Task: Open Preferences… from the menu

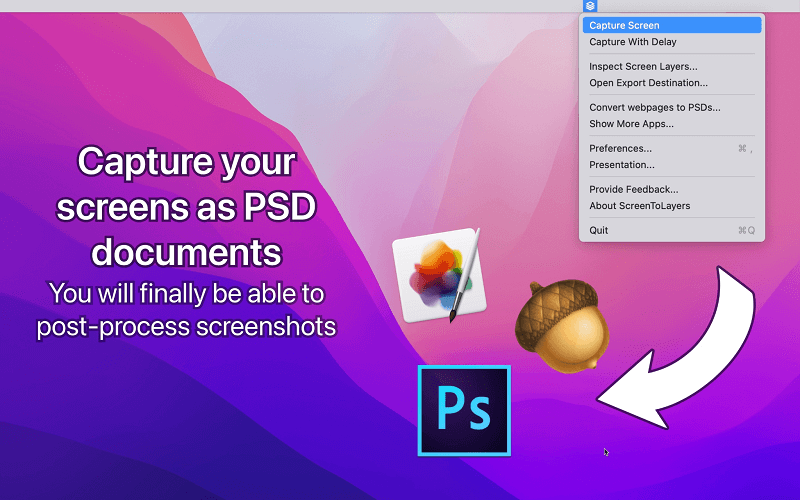Action: pos(672,148)
